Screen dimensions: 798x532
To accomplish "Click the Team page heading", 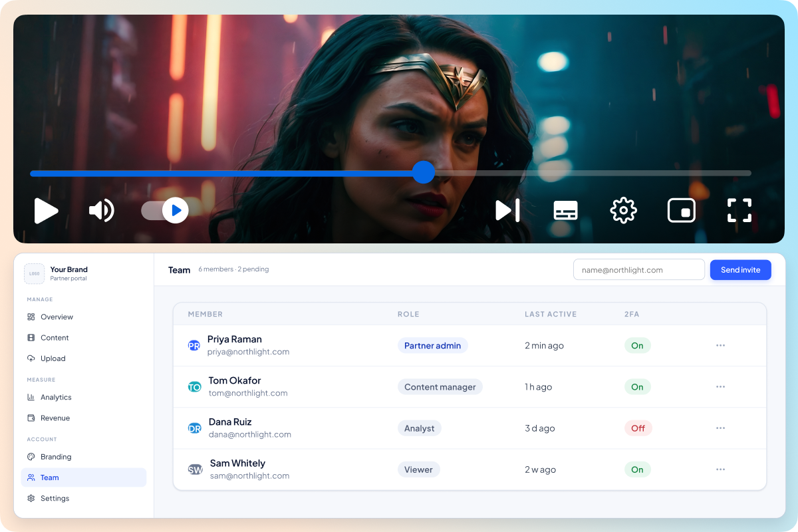I will 179,270.
